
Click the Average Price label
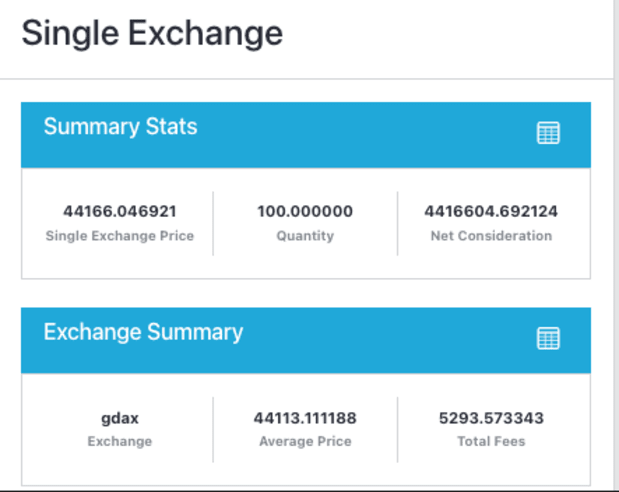(x=305, y=441)
